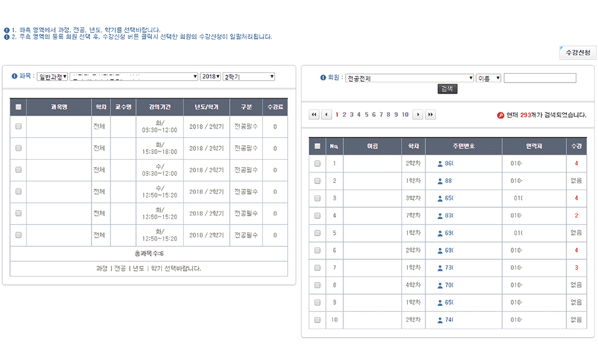Image resolution: width=598 pixels, height=364 pixels.
Task: Click the person icon in member row 10
Action: tap(440, 320)
